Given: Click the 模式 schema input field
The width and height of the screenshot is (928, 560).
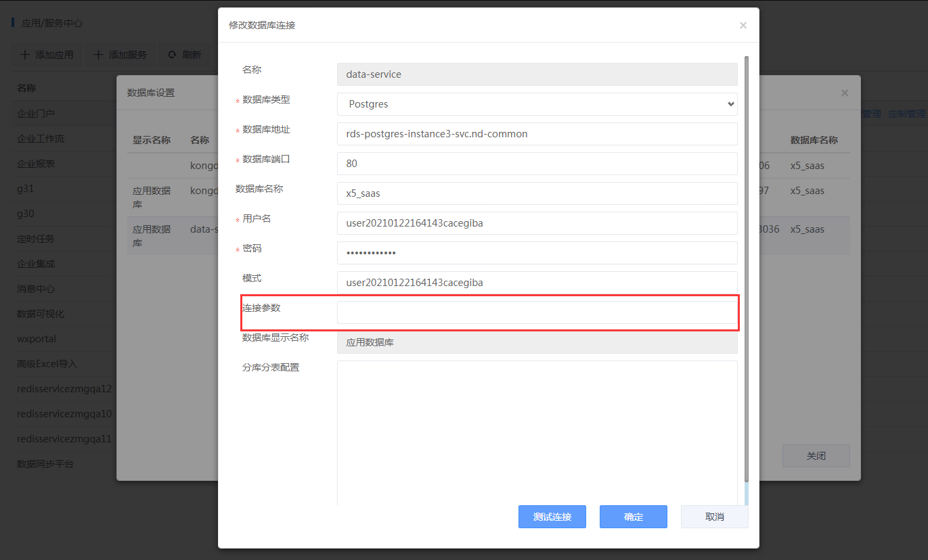Looking at the screenshot, I should click(537, 283).
